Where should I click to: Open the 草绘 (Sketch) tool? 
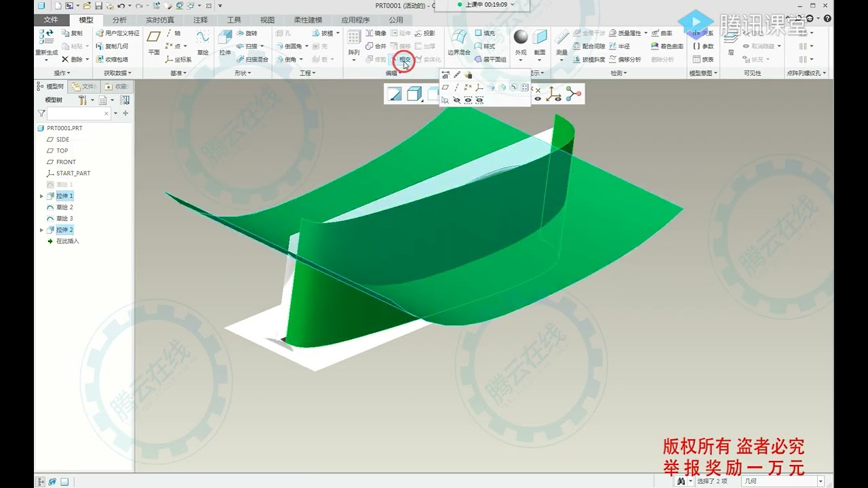(x=203, y=43)
